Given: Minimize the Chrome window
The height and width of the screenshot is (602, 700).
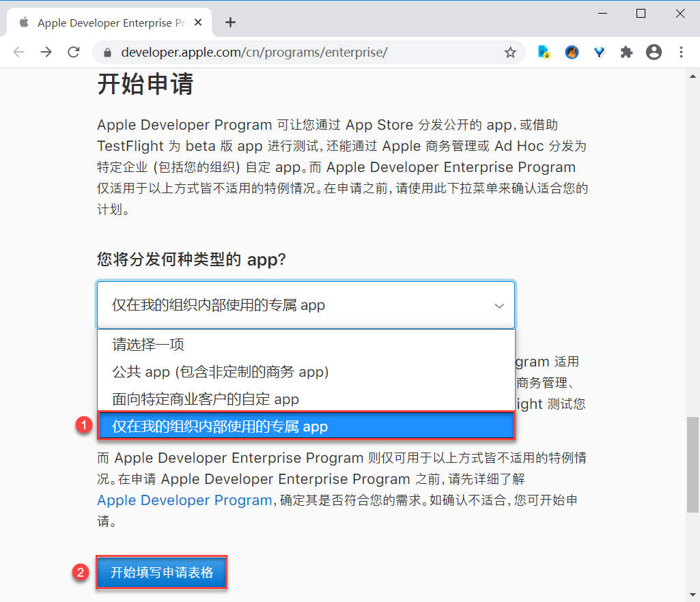Looking at the screenshot, I should [x=602, y=14].
